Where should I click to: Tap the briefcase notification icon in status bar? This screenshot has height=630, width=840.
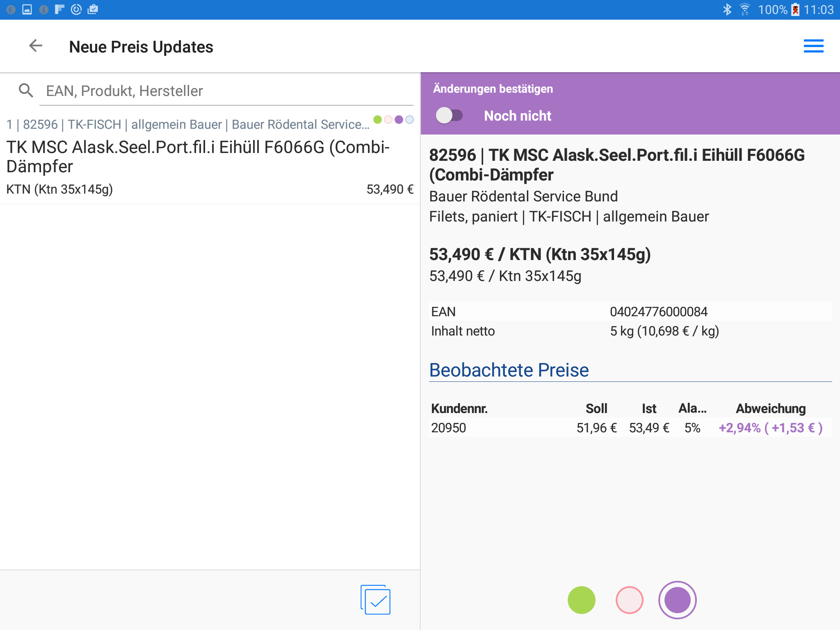pos(93,9)
